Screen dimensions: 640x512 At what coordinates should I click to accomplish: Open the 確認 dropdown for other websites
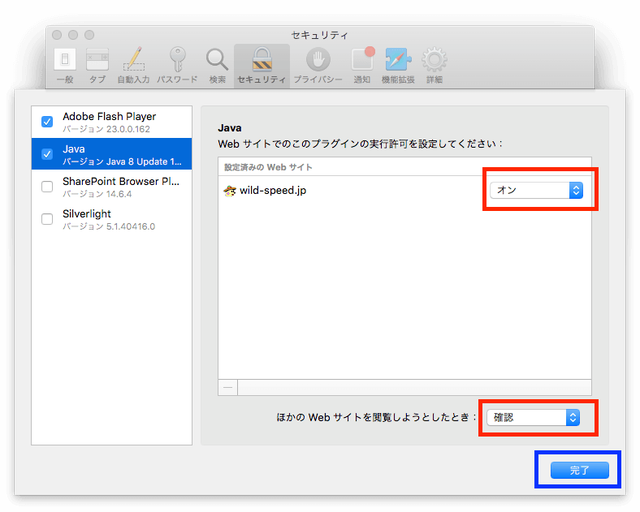click(533, 417)
